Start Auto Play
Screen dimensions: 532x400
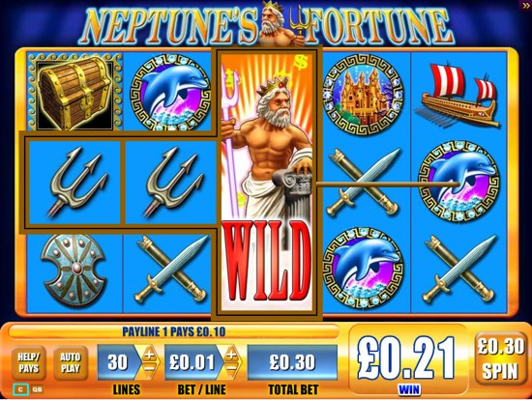pos(71,362)
